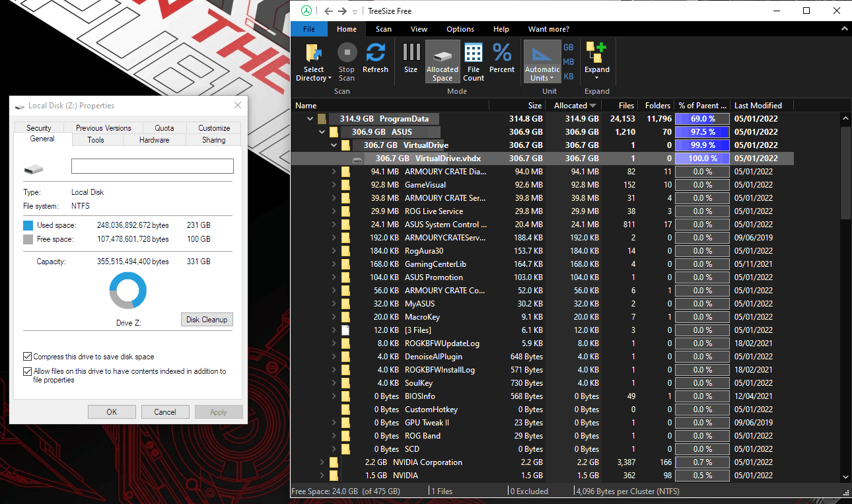The image size is (852, 504).
Task: Navigate back with the left arrow
Action: click(328, 11)
